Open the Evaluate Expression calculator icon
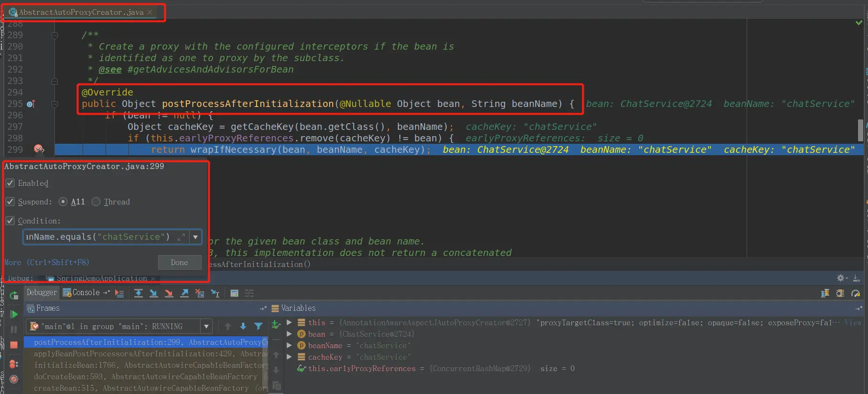 [234, 293]
